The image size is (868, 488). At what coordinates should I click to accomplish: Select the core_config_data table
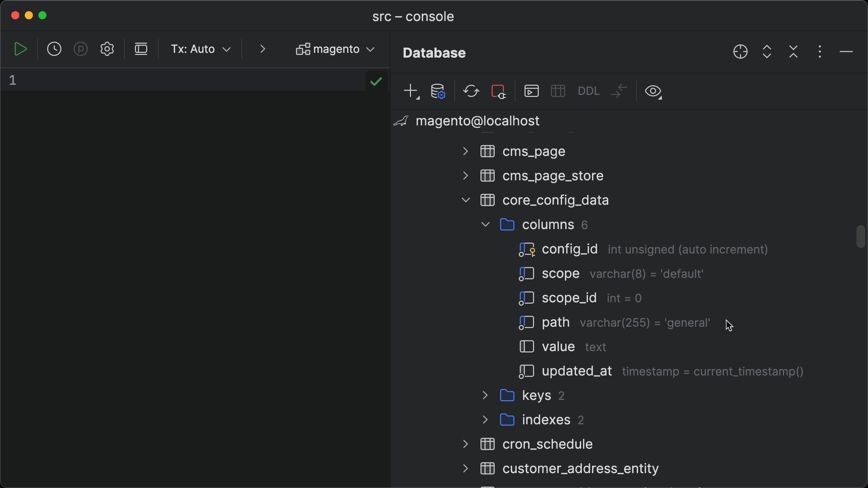(556, 200)
